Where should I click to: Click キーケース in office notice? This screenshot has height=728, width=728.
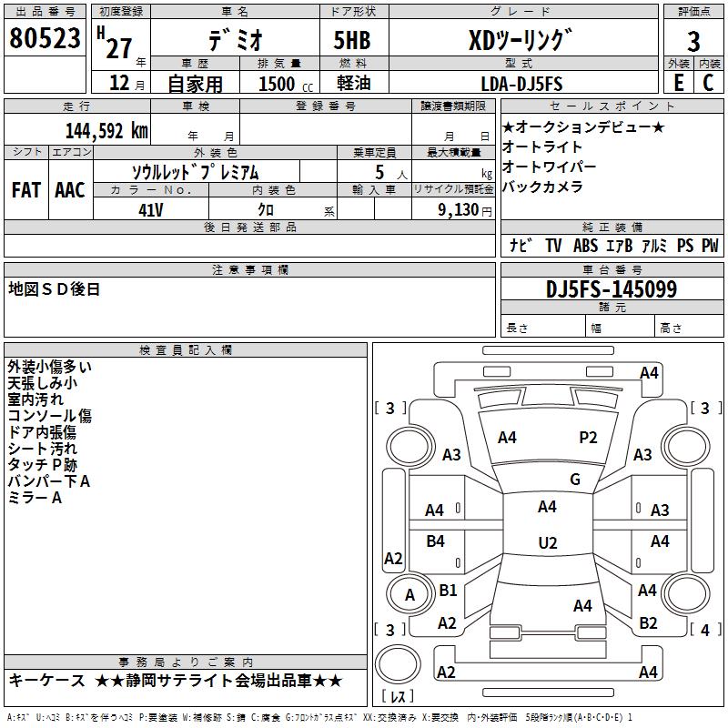[x=47, y=681]
